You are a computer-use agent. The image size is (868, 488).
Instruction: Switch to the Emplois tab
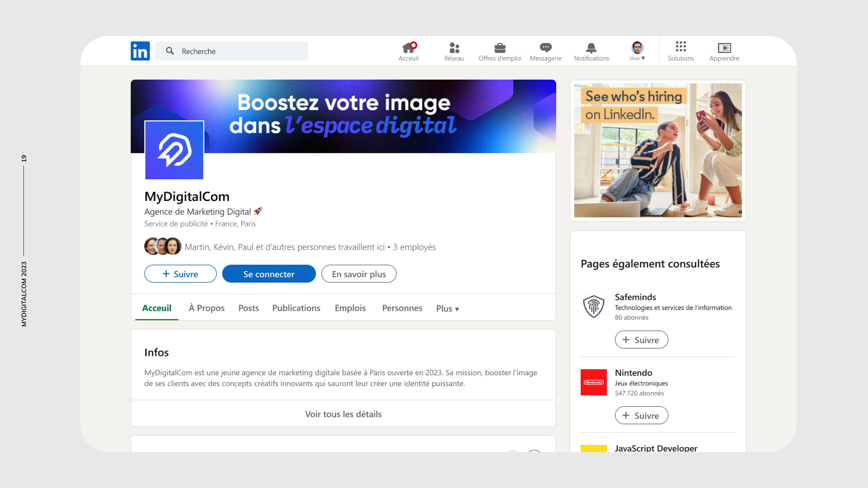350,308
